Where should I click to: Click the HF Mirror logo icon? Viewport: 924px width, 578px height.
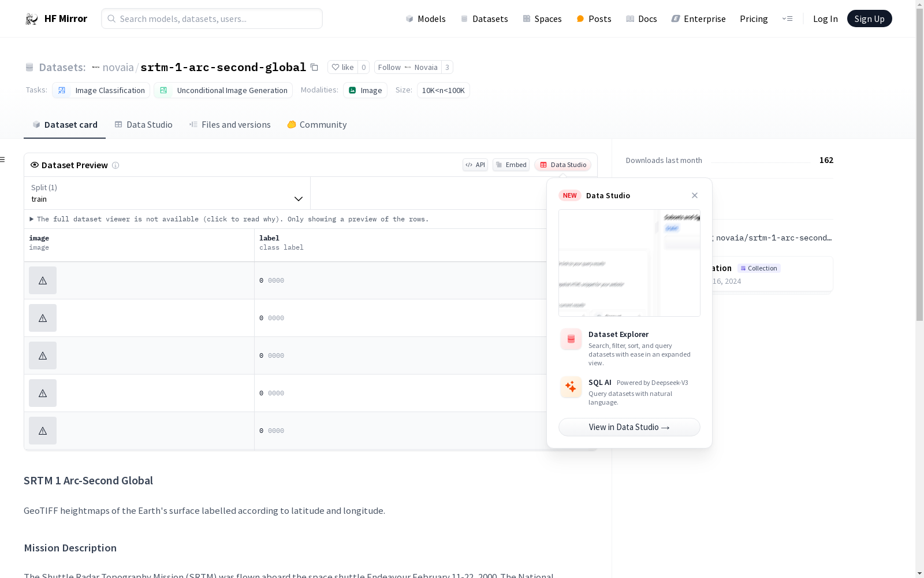[x=32, y=19]
